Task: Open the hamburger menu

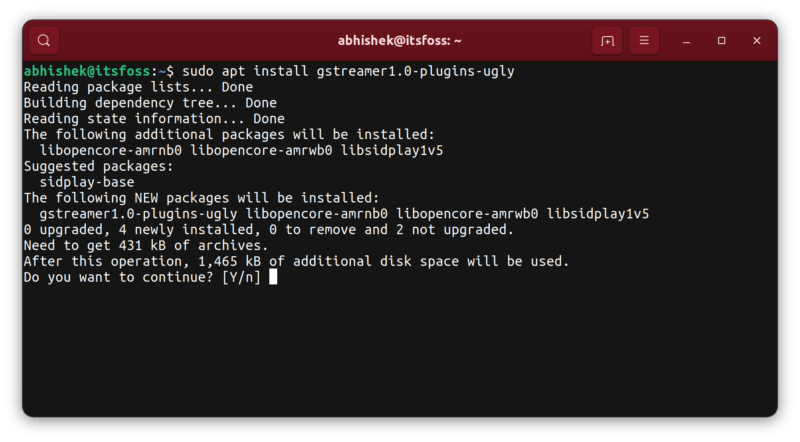Action: coord(645,41)
